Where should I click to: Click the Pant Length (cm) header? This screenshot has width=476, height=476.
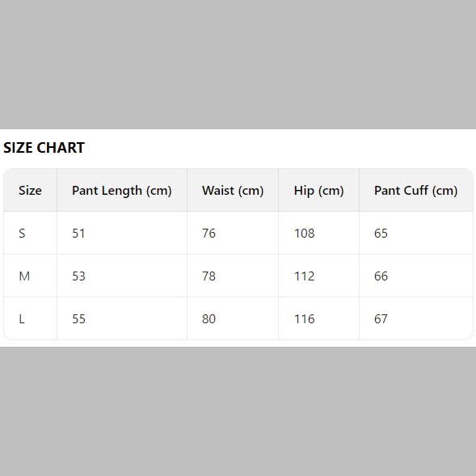tap(122, 191)
